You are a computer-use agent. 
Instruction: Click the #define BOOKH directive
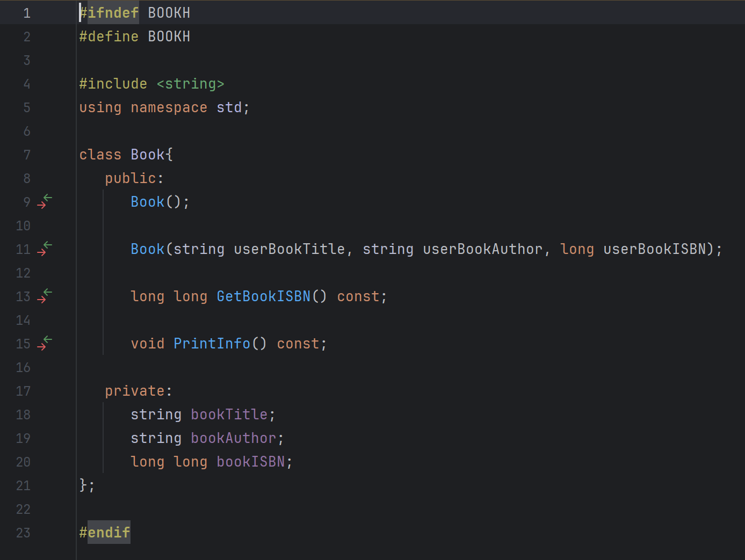coord(134,36)
